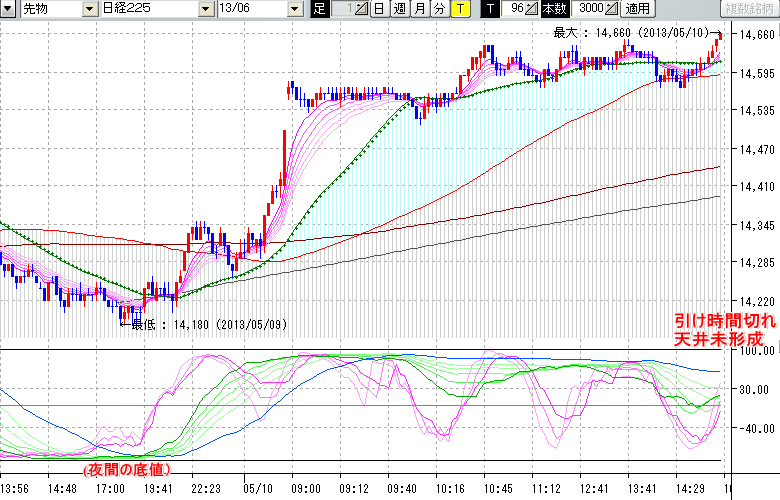Switch to 月 monthly chart
The height and width of the screenshot is (500, 780).
tap(419, 9)
